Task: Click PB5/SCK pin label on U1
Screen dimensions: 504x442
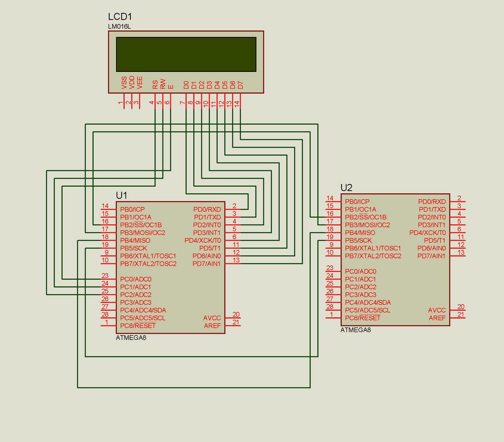Action: [x=133, y=248]
